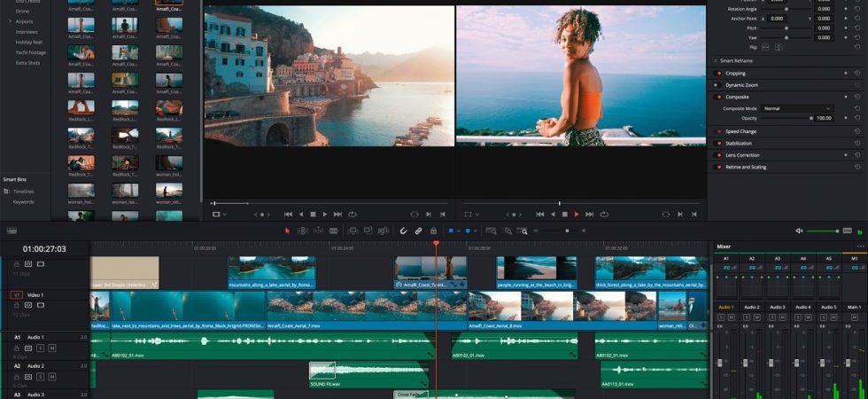Toggle the chain Linked Selection icon
Viewport: 868px width, 399px height.
pyautogui.click(x=418, y=231)
